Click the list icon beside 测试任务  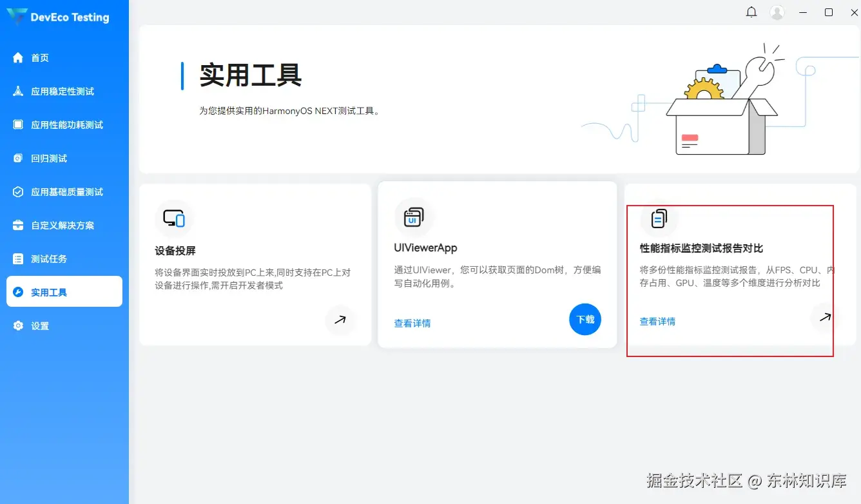coord(18,259)
